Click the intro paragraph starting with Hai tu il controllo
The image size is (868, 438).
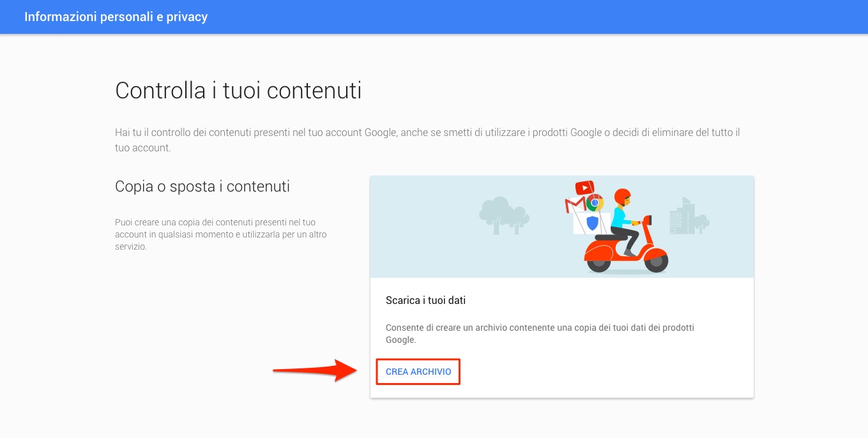pos(427,140)
